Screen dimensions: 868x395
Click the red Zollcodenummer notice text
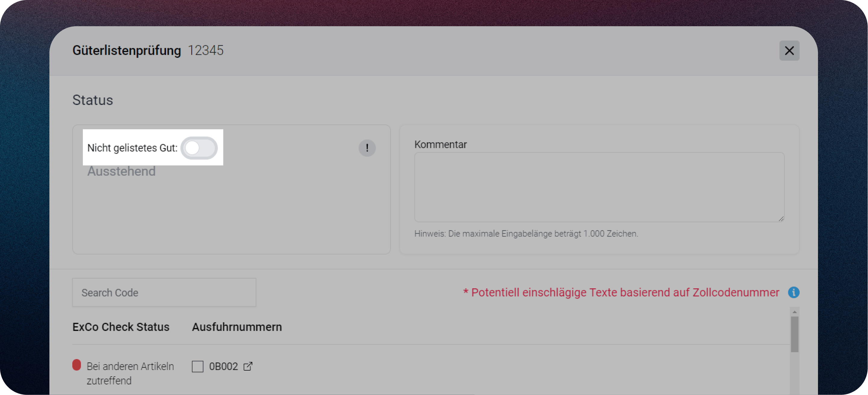[x=621, y=292]
